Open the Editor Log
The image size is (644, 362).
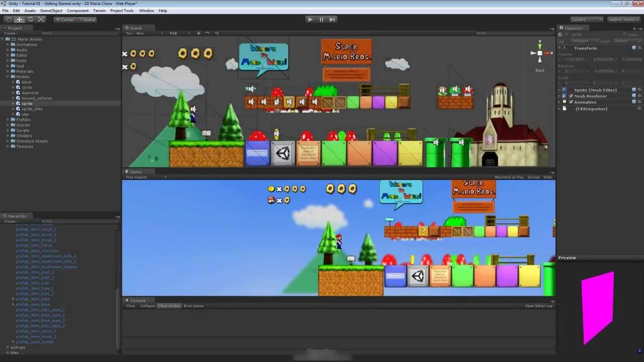[x=539, y=306]
